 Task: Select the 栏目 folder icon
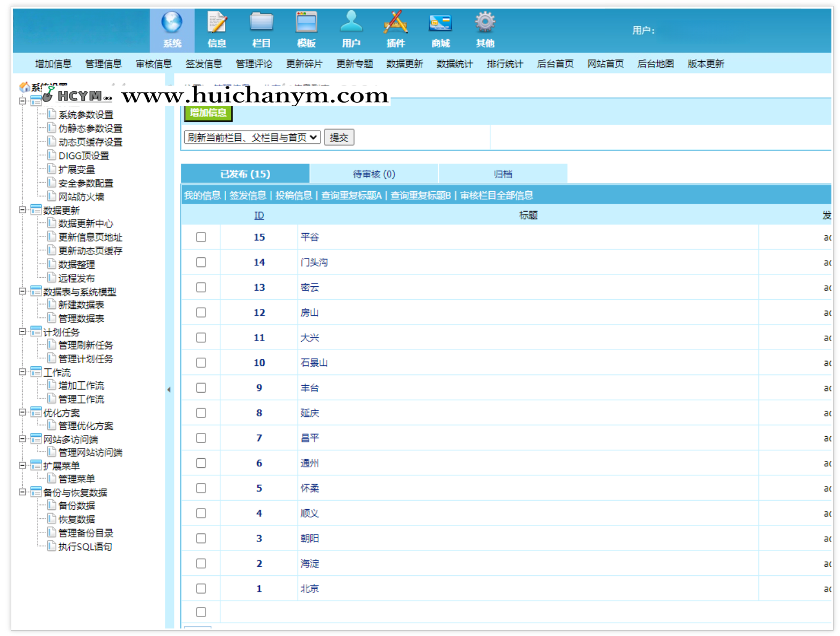tap(262, 23)
